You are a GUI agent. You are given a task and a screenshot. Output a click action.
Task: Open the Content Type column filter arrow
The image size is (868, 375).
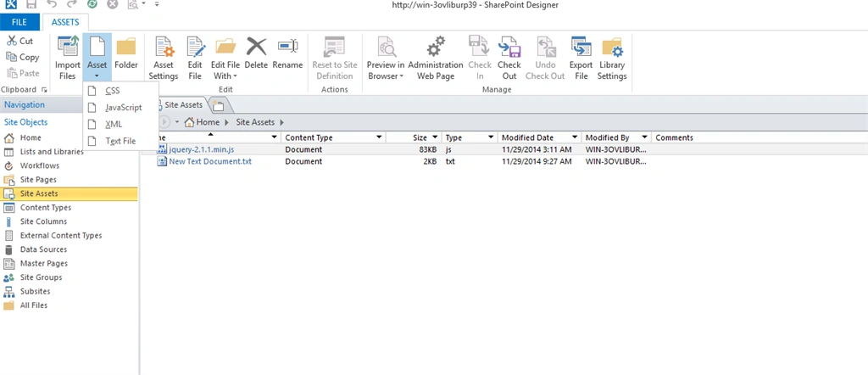coord(379,137)
